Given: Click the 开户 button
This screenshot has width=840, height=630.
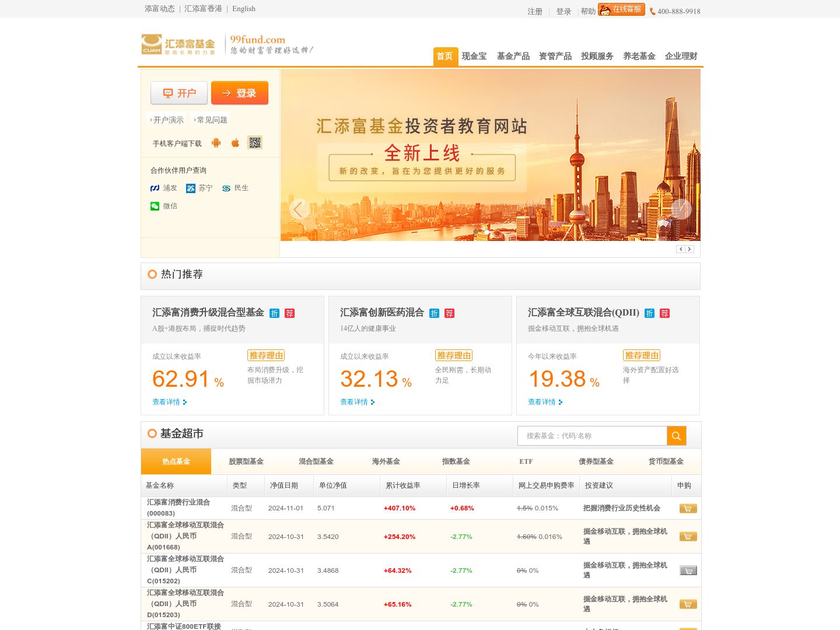Looking at the screenshot, I should pyautogui.click(x=179, y=93).
